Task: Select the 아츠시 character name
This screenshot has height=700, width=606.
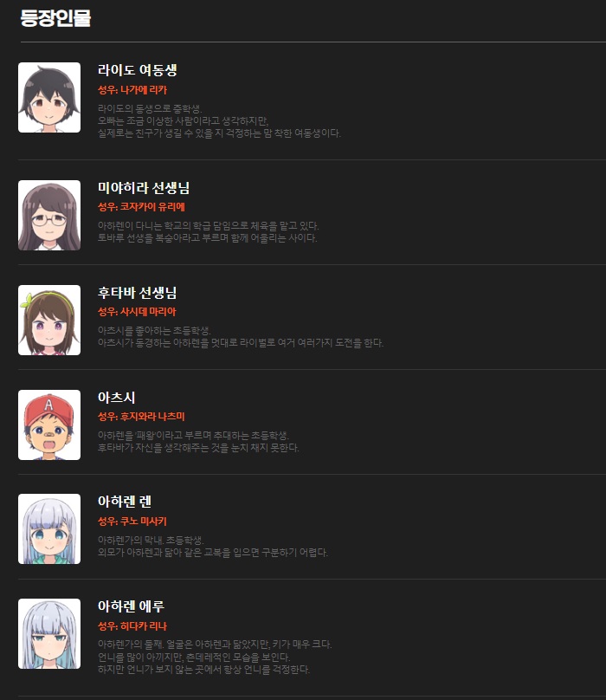Action: click(117, 398)
